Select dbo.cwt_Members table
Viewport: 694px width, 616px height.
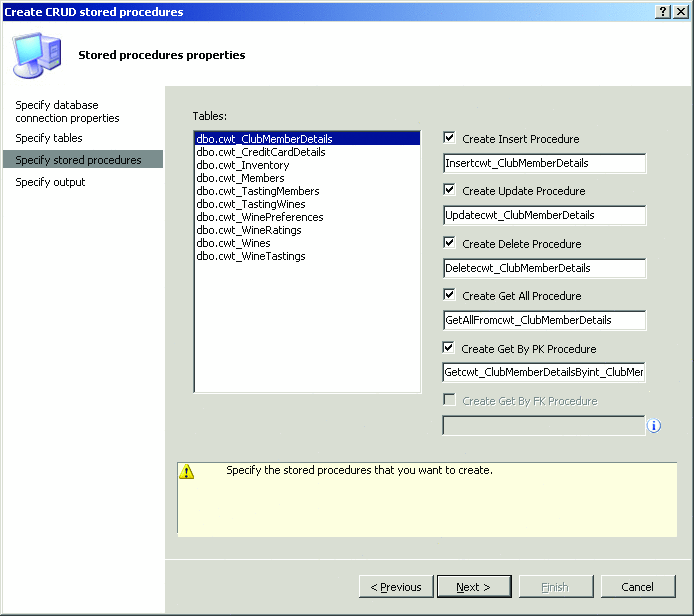307,178
